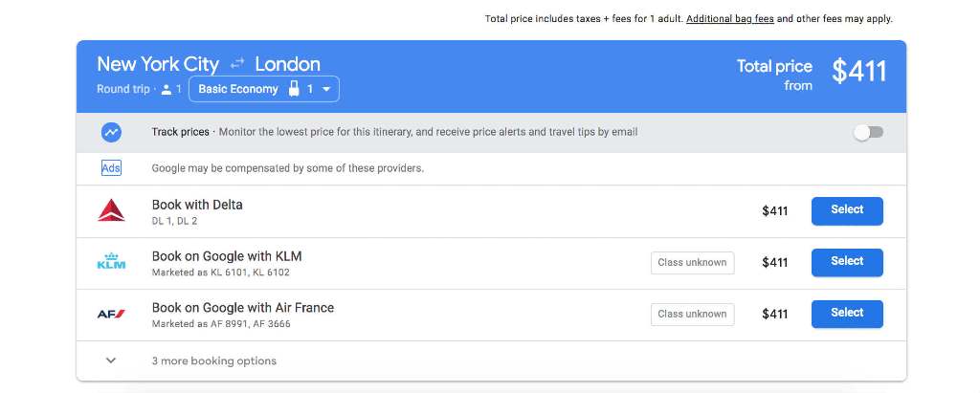Screen dimensions: 980x393
Task: Click the Air France logo icon
Action: point(111,314)
